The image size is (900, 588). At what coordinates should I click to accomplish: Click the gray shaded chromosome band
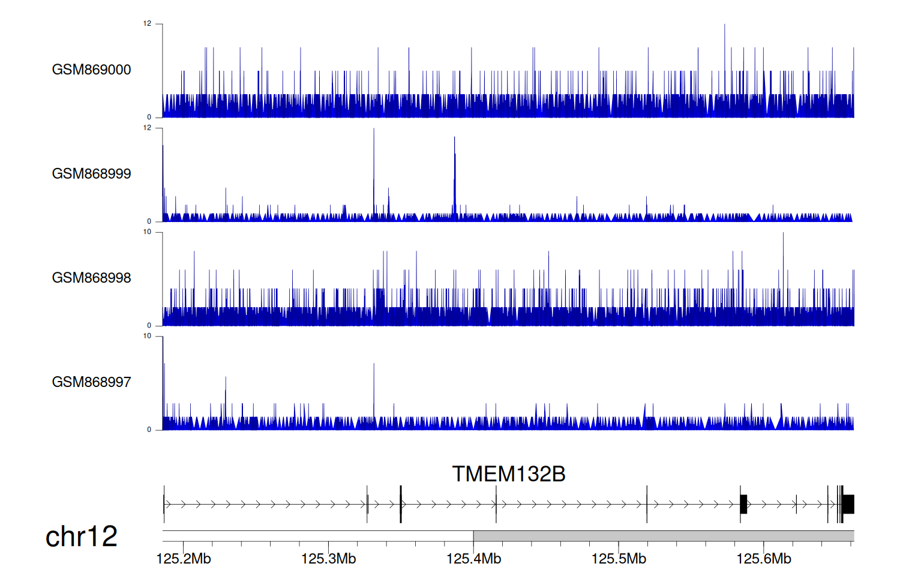tap(663, 536)
